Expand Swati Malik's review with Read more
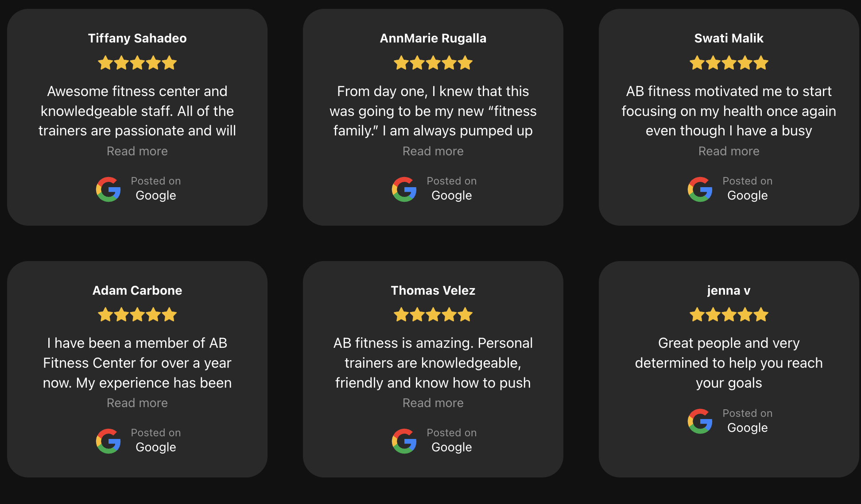The width and height of the screenshot is (861, 504). [729, 151]
